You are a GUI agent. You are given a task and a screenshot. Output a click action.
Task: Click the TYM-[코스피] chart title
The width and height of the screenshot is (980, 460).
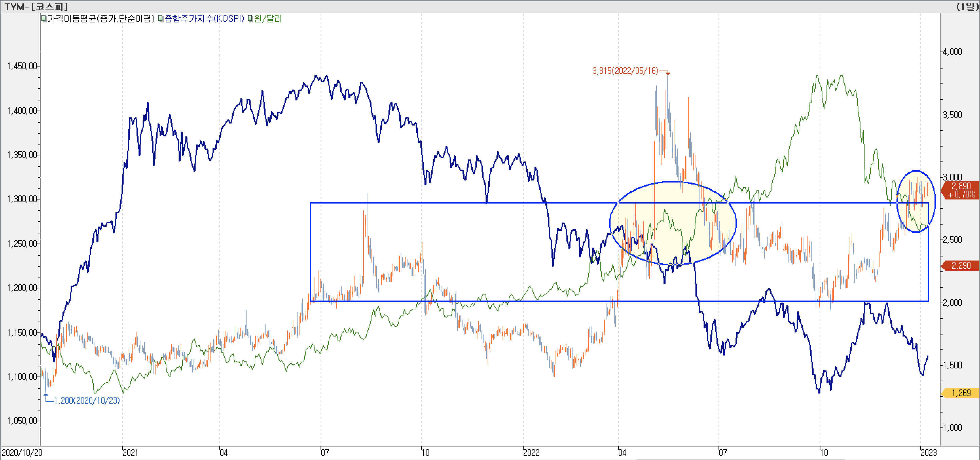[x=36, y=6]
